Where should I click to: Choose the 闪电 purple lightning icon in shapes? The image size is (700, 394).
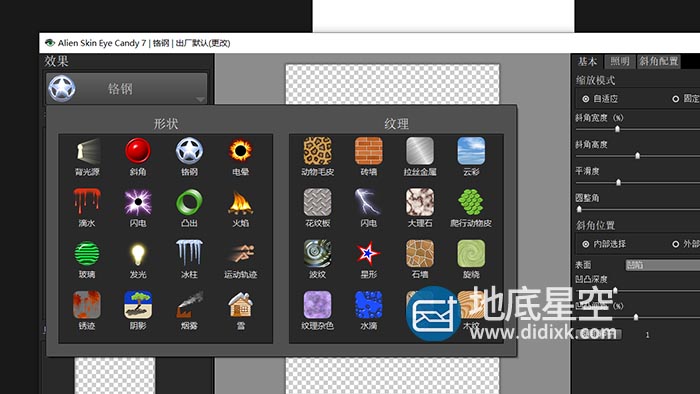138,203
